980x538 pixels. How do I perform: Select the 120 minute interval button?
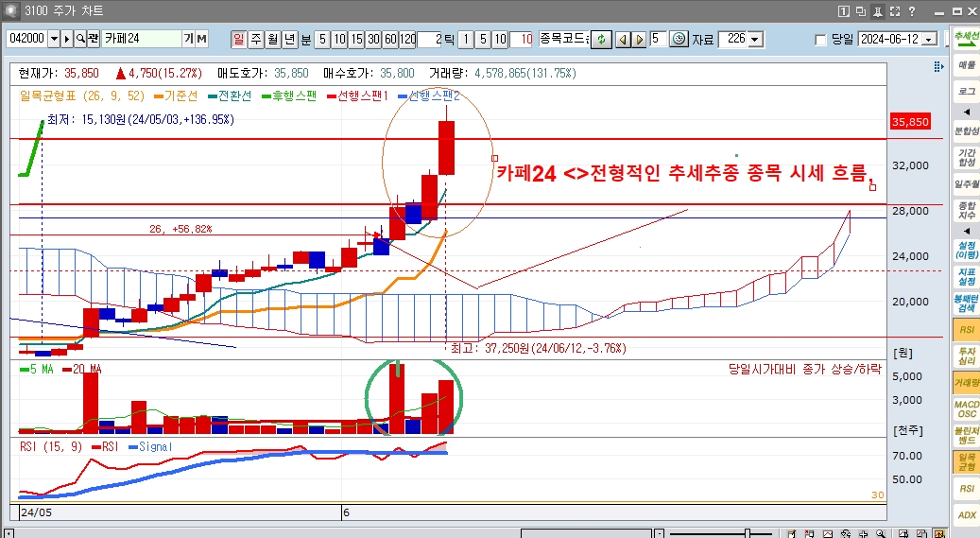click(408, 40)
